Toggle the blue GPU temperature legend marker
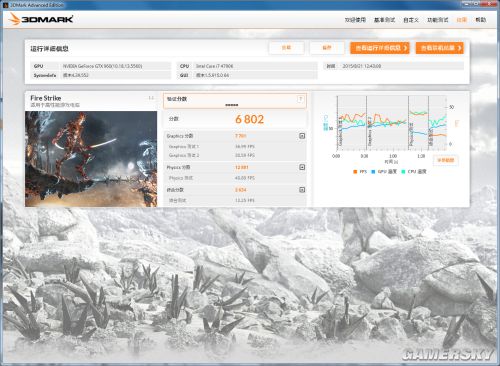The image size is (500, 366). tap(373, 172)
